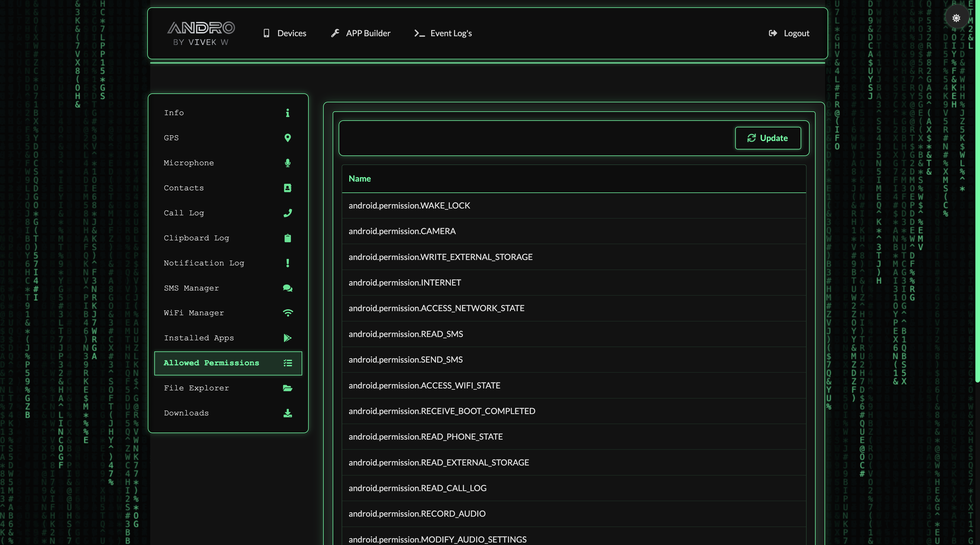
Task: Select the Call Log phone icon
Action: tap(288, 213)
